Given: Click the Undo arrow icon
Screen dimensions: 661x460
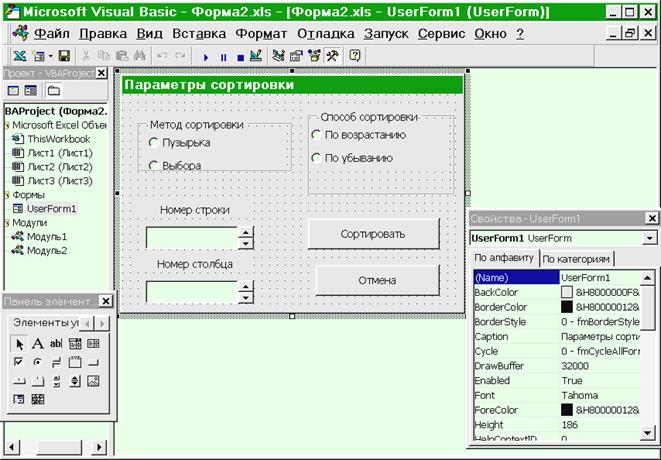Looking at the screenshot, I should point(162,56).
